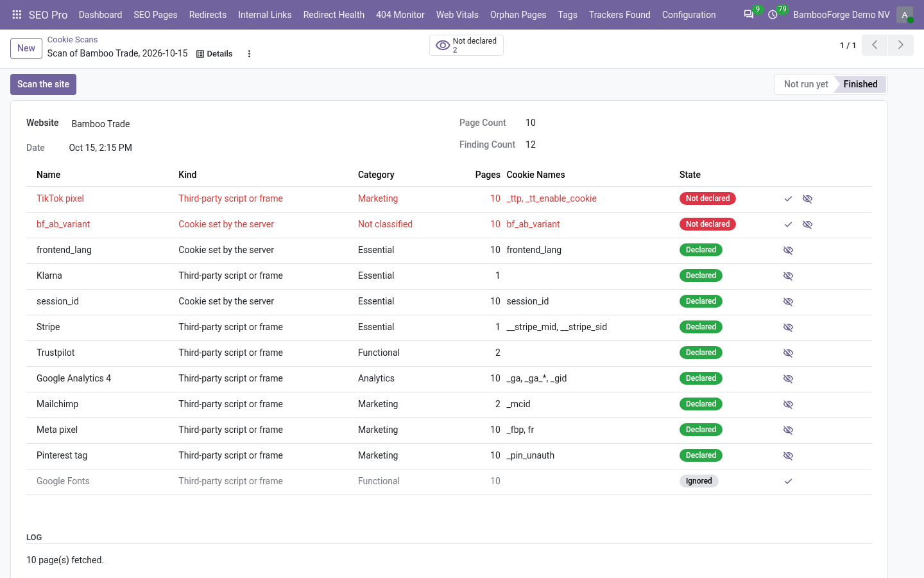Screen dimensions: 924x578
Task: Navigate to Cookie Scans breadcrumb
Action: pyautogui.click(x=73, y=40)
